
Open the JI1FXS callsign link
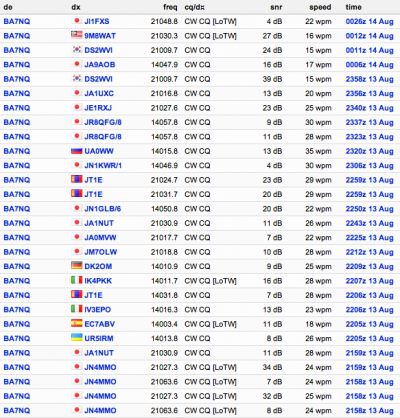pos(97,21)
